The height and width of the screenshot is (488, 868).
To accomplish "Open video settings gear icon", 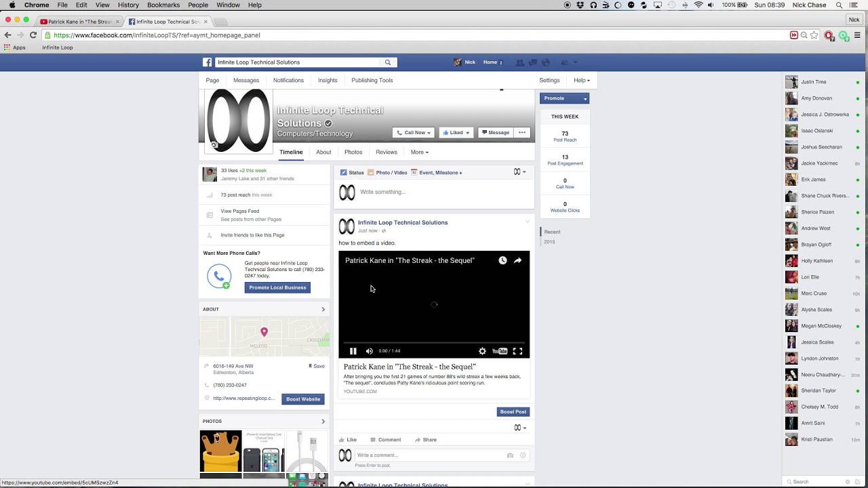I will [x=482, y=351].
